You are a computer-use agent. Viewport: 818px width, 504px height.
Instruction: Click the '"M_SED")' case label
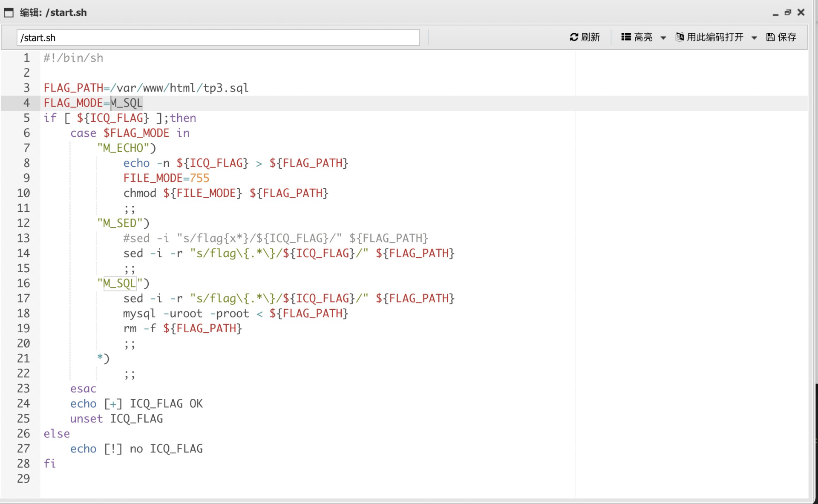click(123, 223)
